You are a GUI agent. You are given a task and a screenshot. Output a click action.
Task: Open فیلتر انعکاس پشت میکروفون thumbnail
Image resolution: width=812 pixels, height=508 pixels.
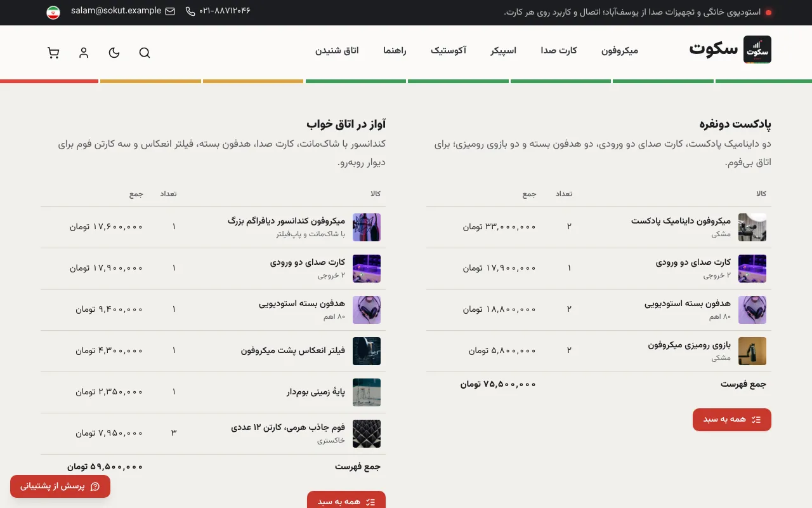[x=367, y=351]
